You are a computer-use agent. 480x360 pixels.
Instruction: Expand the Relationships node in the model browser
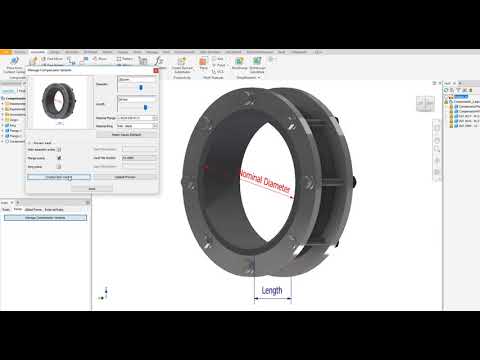(2, 104)
